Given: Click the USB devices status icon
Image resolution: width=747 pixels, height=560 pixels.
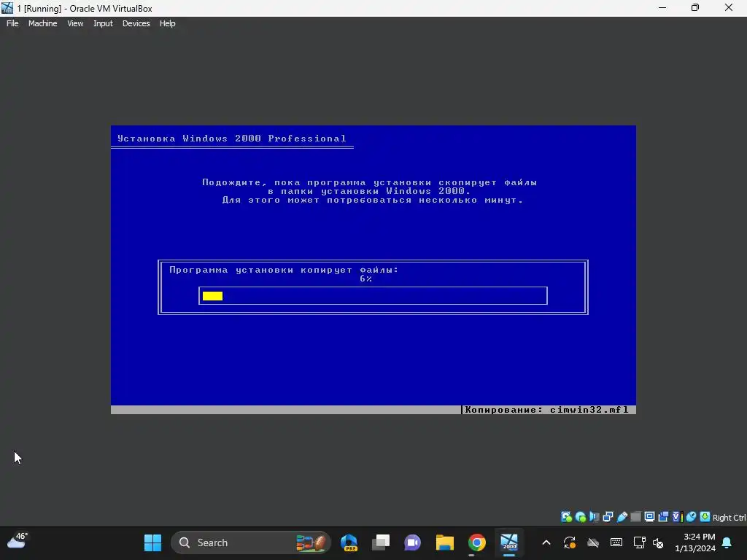Looking at the screenshot, I should point(622,517).
